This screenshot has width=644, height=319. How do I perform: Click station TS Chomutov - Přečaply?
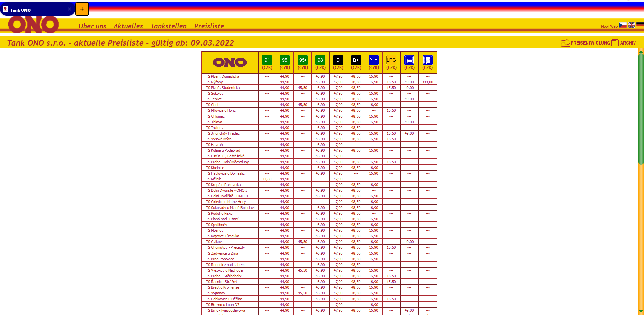pyautogui.click(x=225, y=247)
